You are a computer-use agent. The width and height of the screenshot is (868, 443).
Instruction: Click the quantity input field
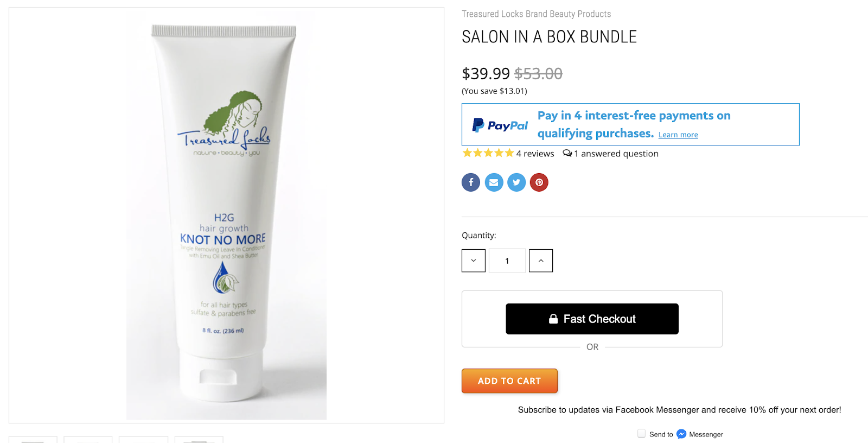(x=507, y=261)
